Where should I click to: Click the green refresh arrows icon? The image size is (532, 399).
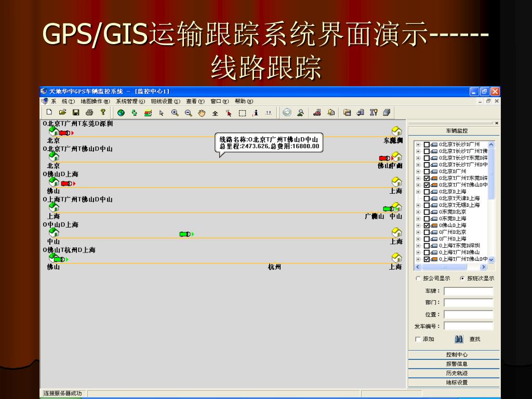click(x=135, y=113)
